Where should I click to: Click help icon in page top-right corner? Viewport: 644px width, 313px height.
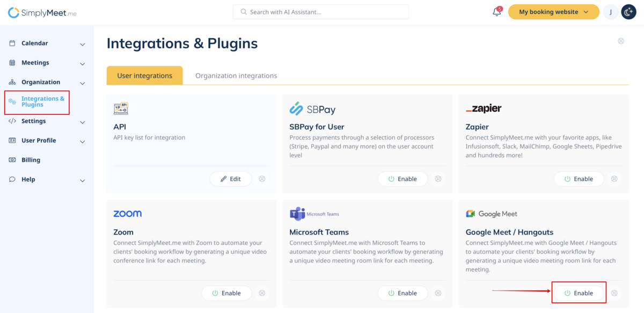pyautogui.click(x=621, y=41)
